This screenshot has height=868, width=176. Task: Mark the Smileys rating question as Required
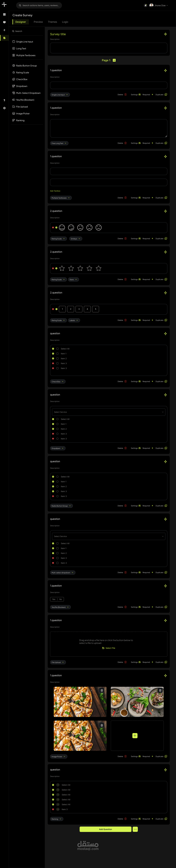(x=148, y=239)
